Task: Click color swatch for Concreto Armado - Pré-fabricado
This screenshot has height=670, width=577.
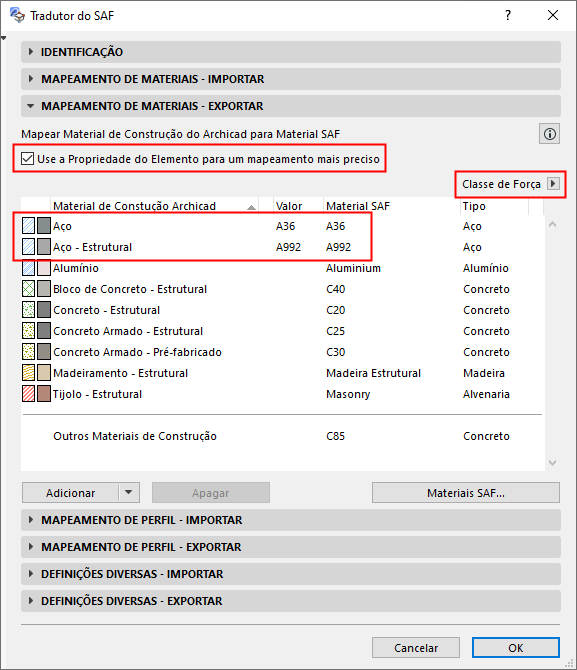Action: pyautogui.click(x=44, y=352)
